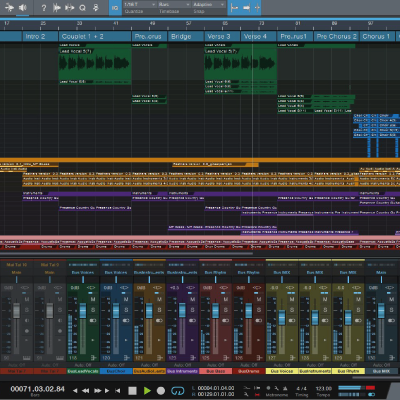The height and width of the screenshot is (400, 400).
Task: Mute the blue BusChoir channel
Action: (126, 299)
